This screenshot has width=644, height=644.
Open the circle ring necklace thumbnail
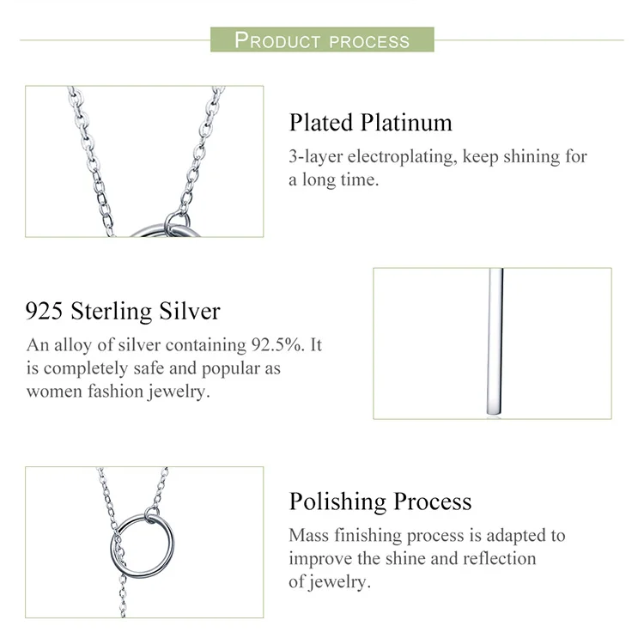click(144, 542)
